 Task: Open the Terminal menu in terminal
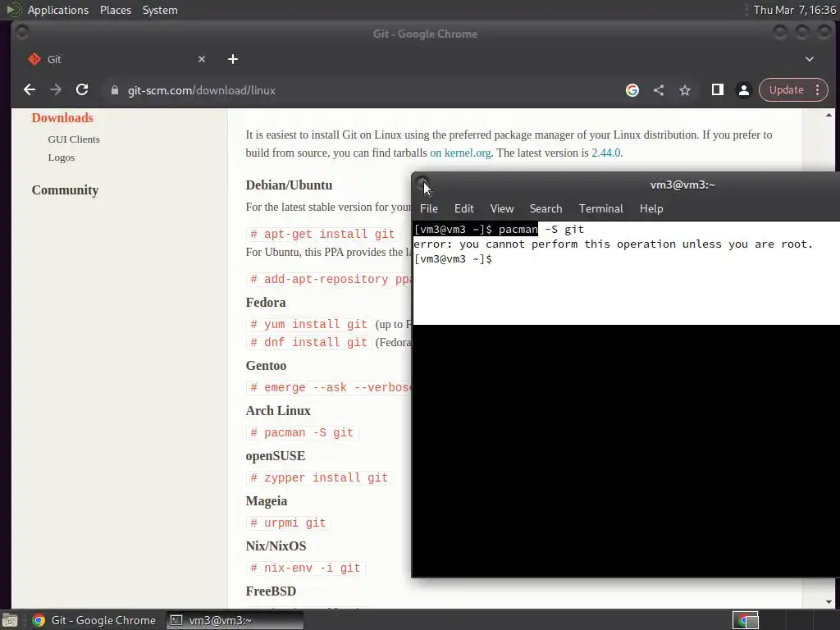[600, 208]
